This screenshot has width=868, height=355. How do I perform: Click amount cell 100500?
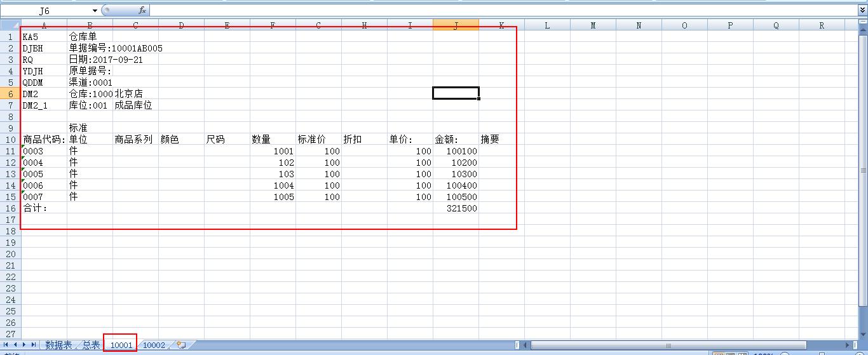click(x=456, y=196)
